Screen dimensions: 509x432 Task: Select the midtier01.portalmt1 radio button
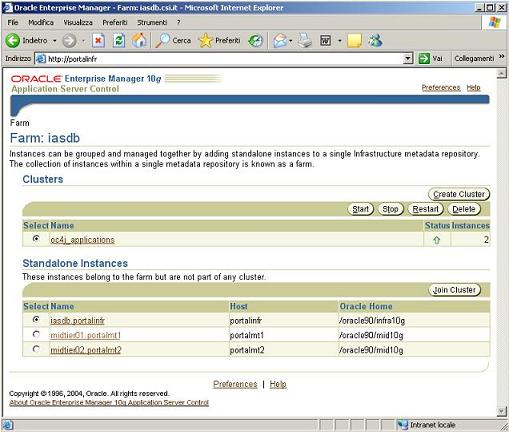(36, 334)
